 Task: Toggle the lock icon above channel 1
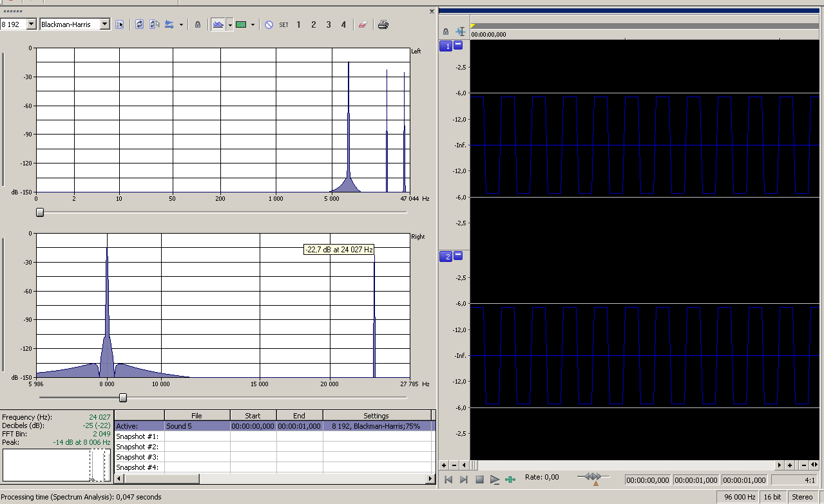(446, 31)
